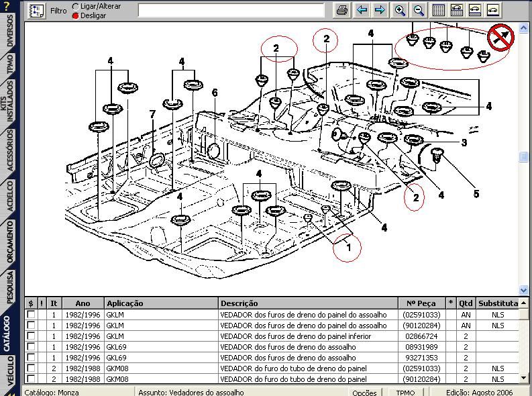This screenshot has width=532, height=396.
Task: Go to next page with right arrow
Action: [380, 10]
